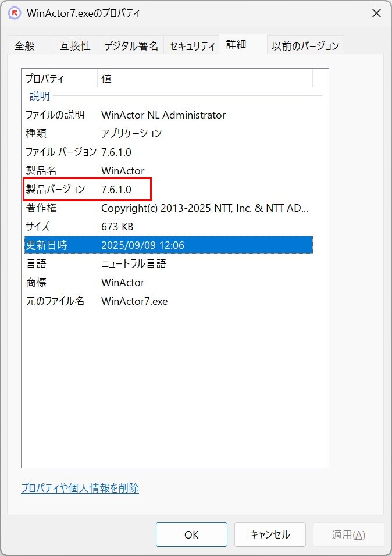
Task: Click the ニュートラル言語 value
Action: (x=134, y=264)
